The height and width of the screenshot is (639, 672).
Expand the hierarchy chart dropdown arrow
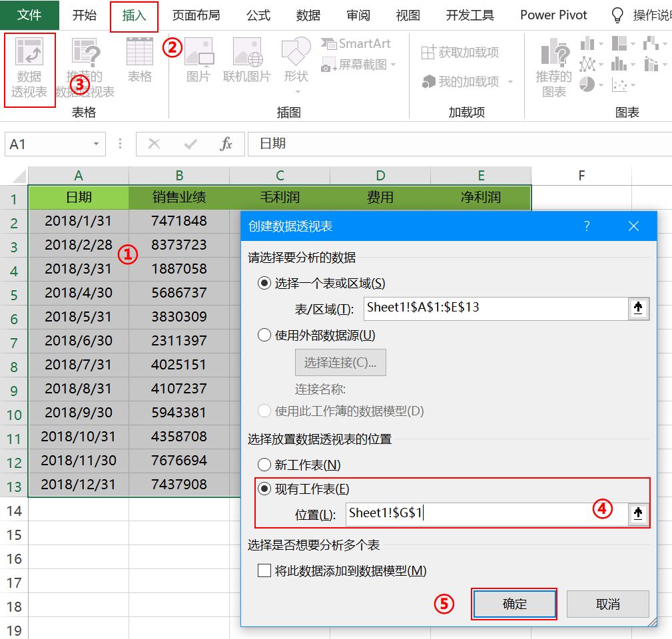tap(633, 44)
